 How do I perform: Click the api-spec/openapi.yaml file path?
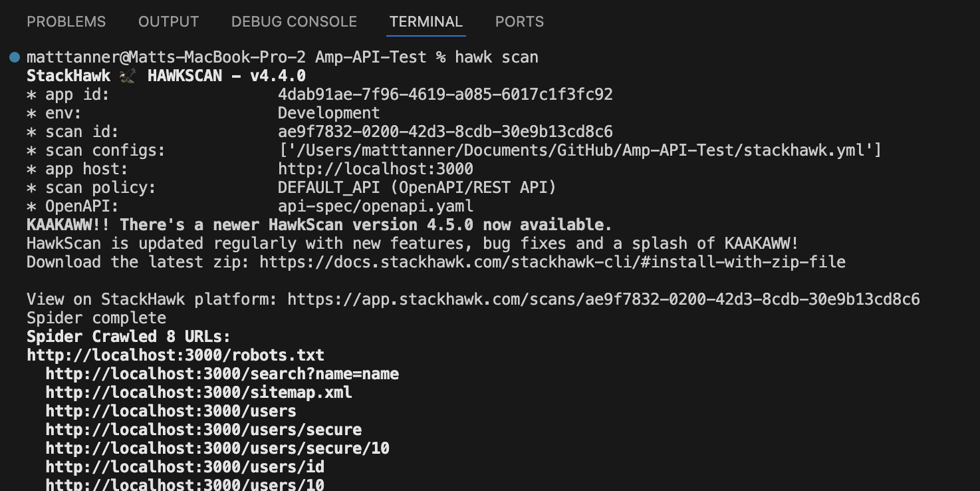tap(376, 206)
